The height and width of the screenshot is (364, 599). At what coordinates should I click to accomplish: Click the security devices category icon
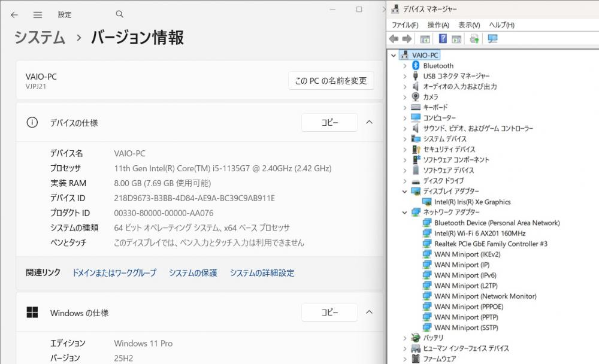[416, 149]
